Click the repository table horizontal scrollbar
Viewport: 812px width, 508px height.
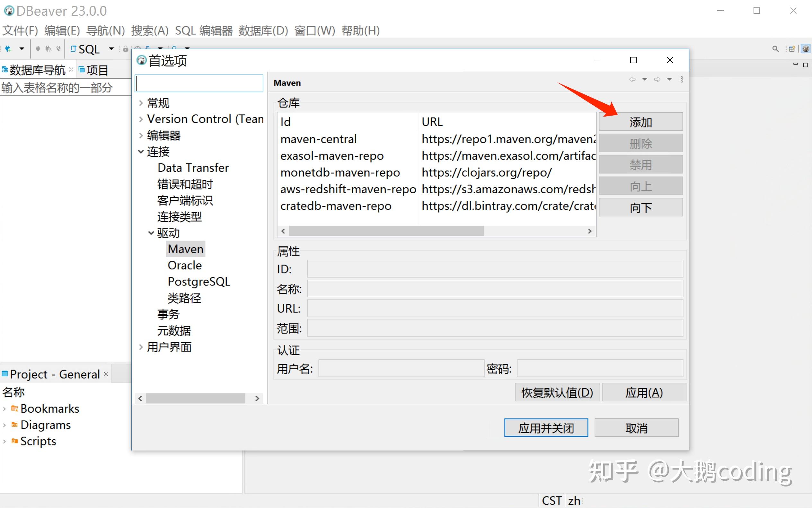point(386,231)
